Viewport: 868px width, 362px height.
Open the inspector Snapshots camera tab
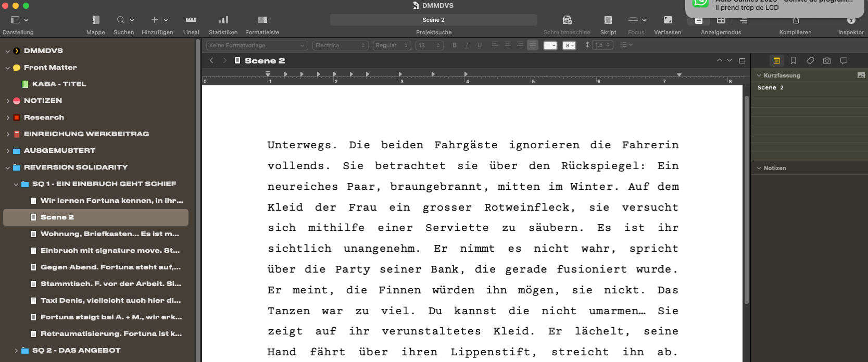(x=827, y=61)
